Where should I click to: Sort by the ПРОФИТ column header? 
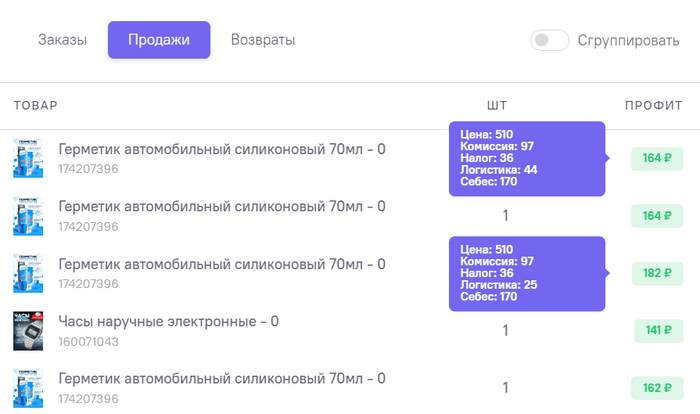coord(654,105)
